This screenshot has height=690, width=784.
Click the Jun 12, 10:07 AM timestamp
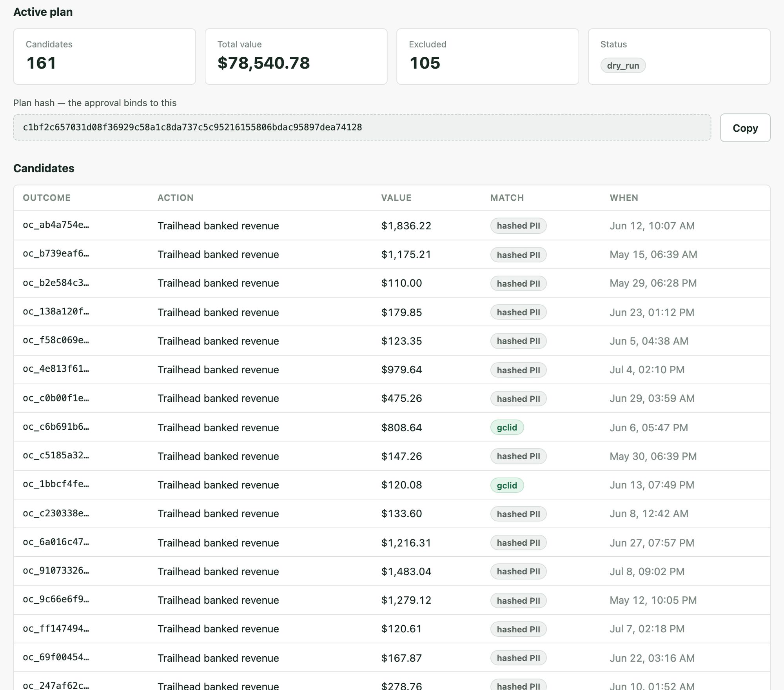click(x=652, y=226)
